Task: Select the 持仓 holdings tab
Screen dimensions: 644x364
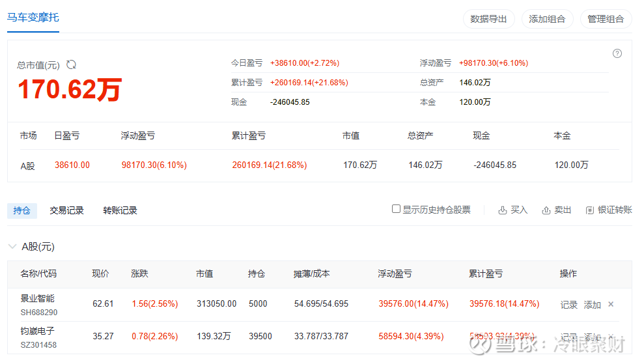Action: 22,210
